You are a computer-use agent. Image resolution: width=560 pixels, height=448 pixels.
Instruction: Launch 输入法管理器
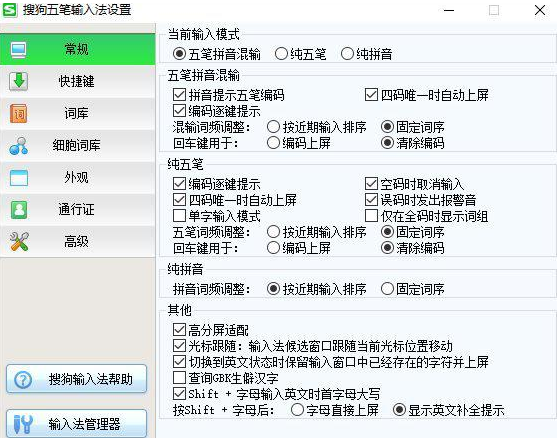(x=76, y=424)
